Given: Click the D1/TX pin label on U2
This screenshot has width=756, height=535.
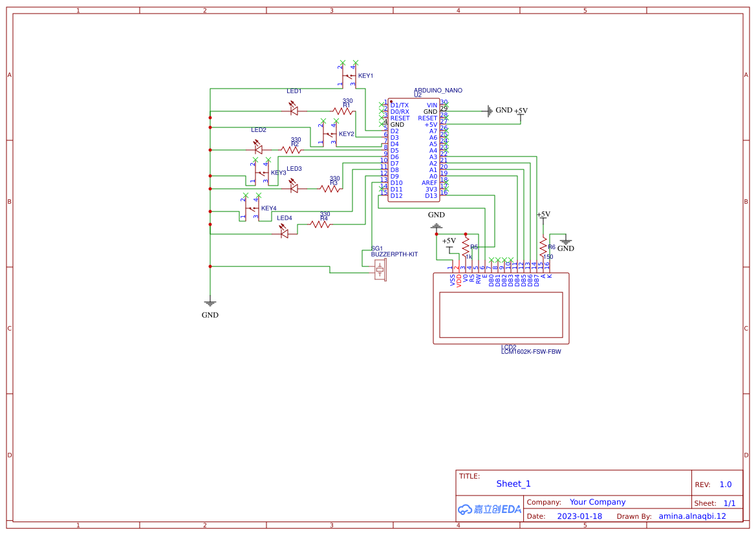Looking at the screenshot, I should tap(398, 104).
